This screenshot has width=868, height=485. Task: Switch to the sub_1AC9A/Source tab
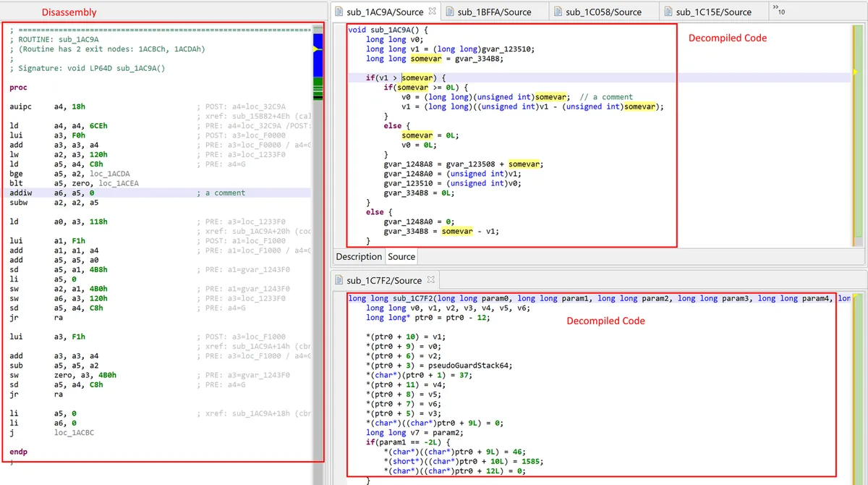[x=385, y=12]
